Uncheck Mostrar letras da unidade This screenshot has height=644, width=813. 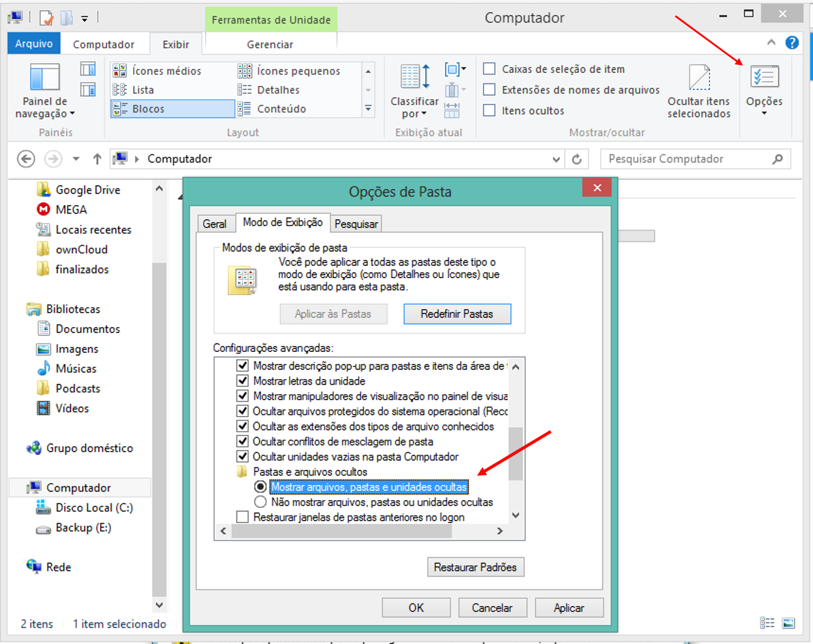coord(243,381)
